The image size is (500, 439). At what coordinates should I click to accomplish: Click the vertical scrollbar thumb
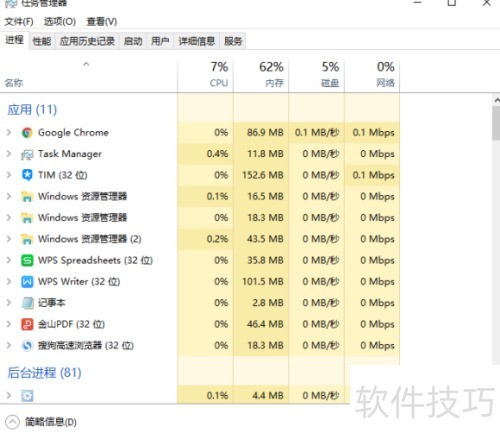point(496,123)
